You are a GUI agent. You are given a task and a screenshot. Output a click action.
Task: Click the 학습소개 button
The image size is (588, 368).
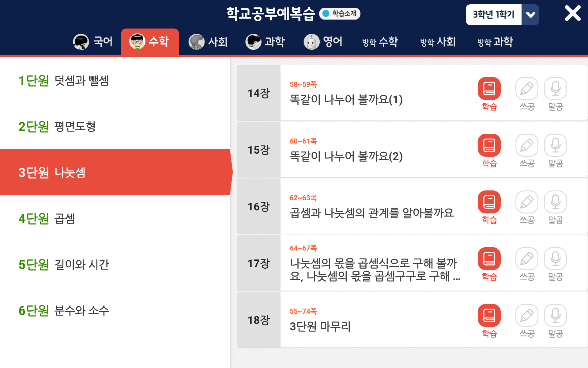pos(340,13)
